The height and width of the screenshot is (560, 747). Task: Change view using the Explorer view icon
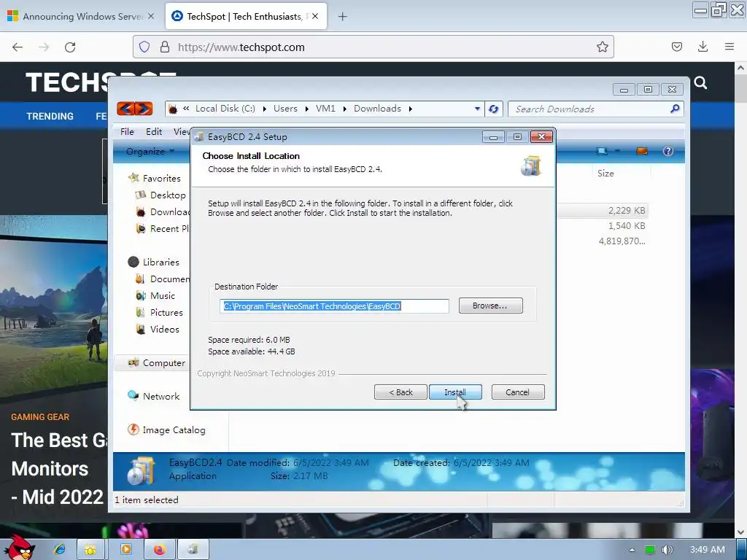click(x=602, y=151)
